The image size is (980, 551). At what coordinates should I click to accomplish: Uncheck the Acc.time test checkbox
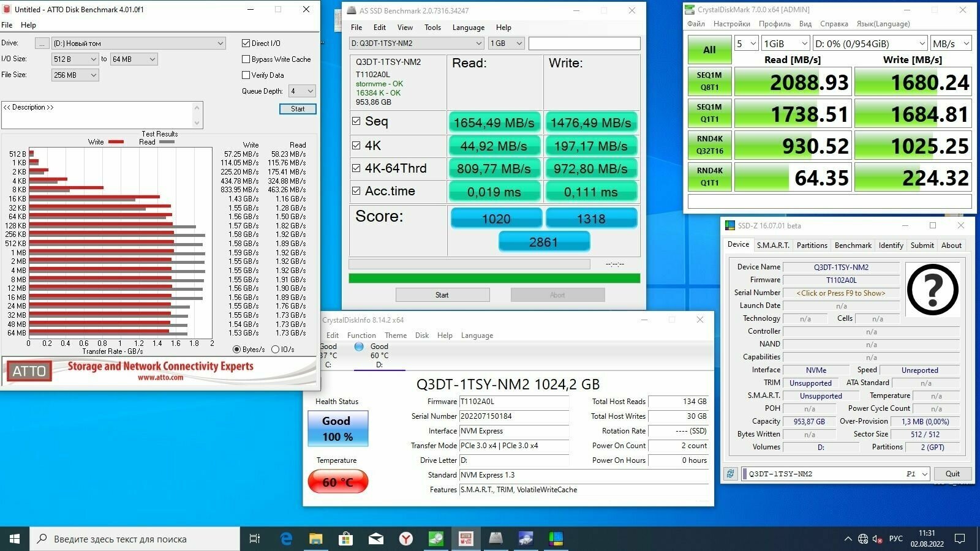356,190
